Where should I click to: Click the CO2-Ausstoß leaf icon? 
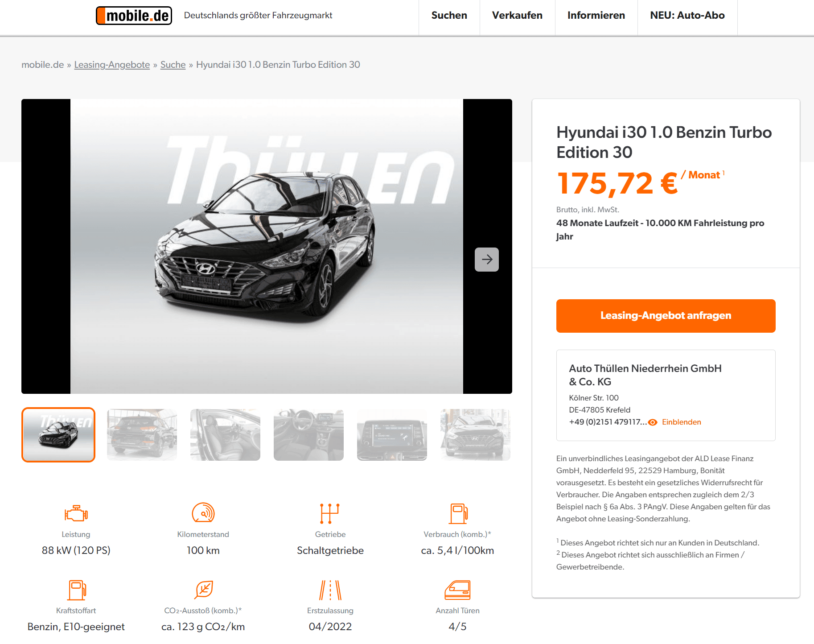pos(204,590)
